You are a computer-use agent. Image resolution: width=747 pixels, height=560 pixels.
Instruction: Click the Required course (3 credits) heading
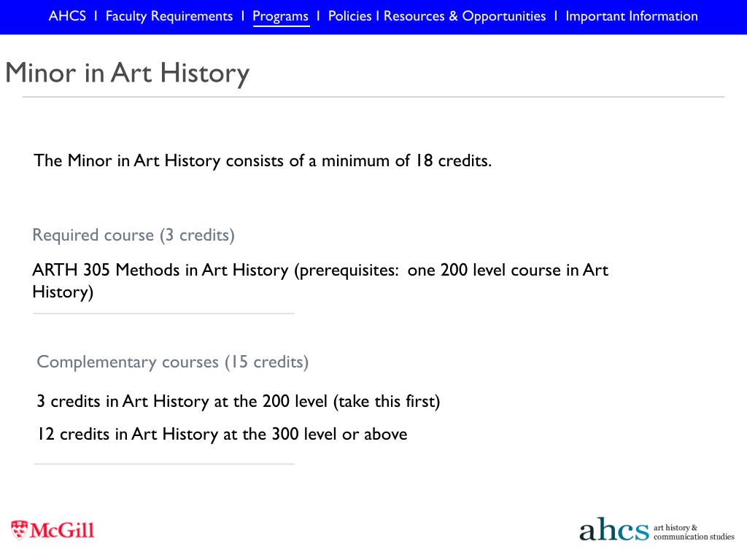tap(133, 236)
